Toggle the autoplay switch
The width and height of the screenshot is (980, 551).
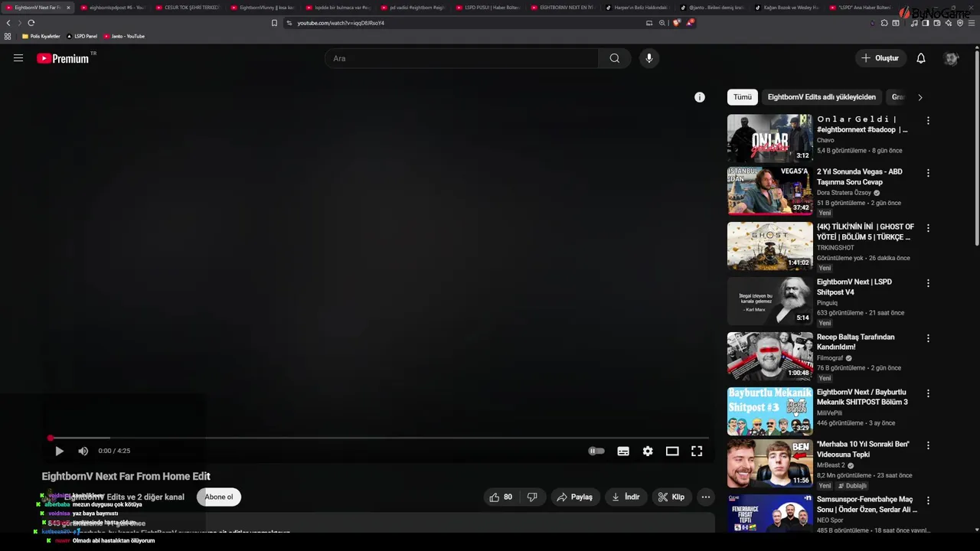tap(596, 451)
